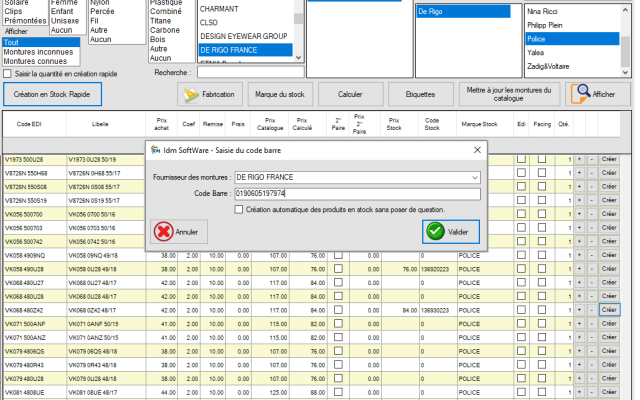
Task: Click the Calculer button
Action: pyautogui.click(x=351, y=94)
